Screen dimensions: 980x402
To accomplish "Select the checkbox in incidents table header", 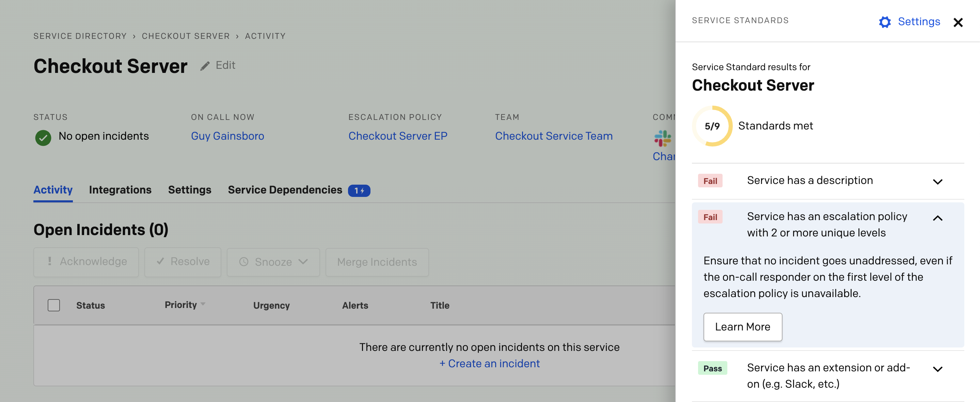I will [x=54, y=305].
